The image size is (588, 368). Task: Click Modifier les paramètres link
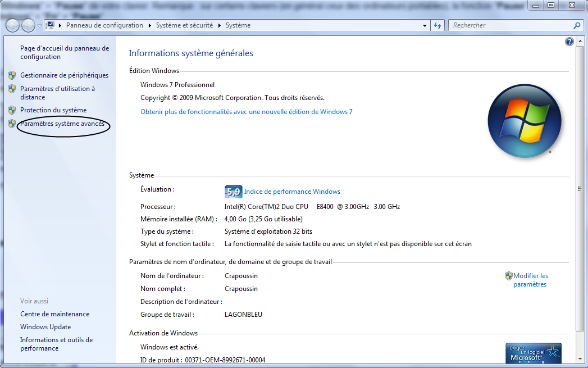tap(531, 280)
